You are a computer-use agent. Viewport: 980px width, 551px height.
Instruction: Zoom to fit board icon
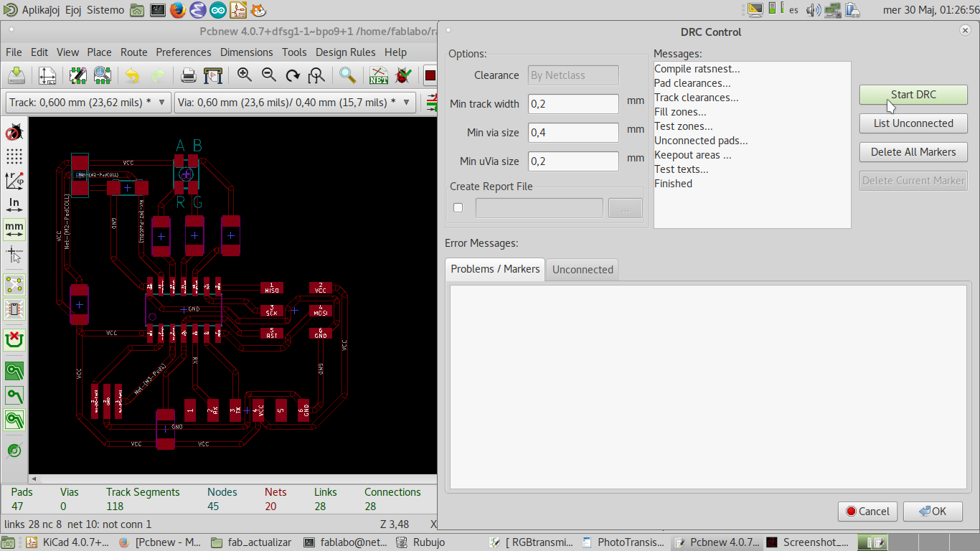316,75
